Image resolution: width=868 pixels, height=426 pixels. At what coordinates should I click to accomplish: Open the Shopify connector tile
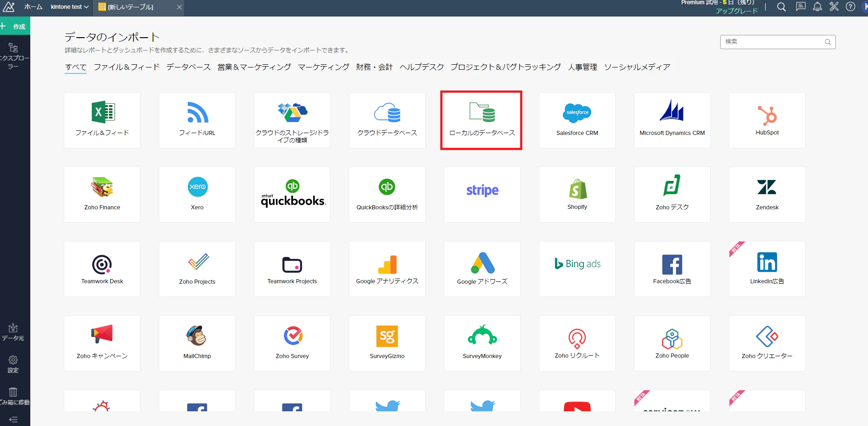tap(577, 195)
